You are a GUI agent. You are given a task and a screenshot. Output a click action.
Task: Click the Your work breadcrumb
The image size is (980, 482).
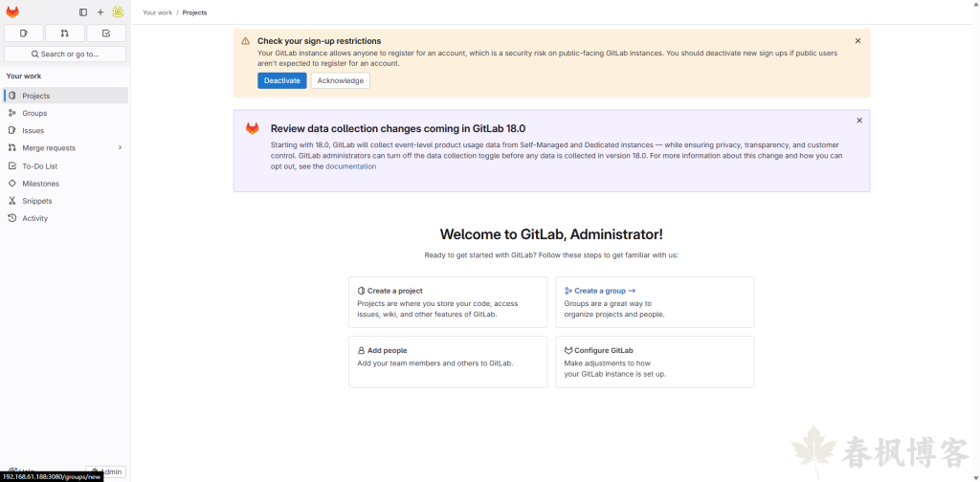click(158, 12)
